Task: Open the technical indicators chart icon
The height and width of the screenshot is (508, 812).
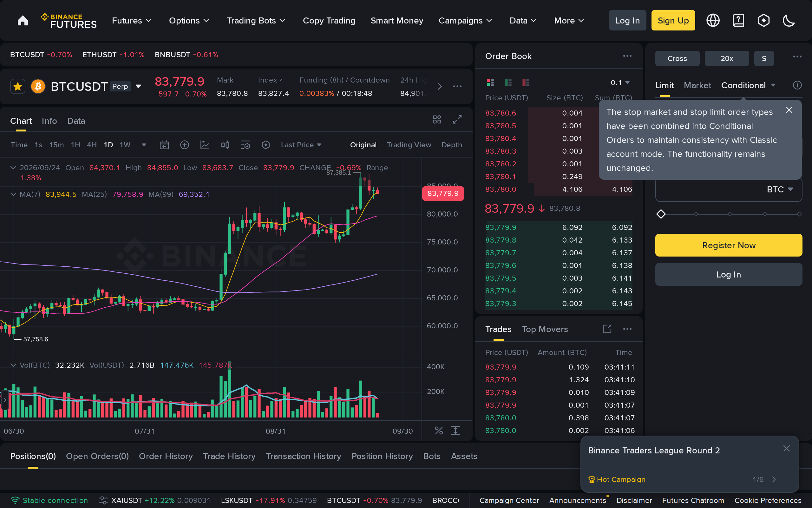Action: tap(205, 145)
